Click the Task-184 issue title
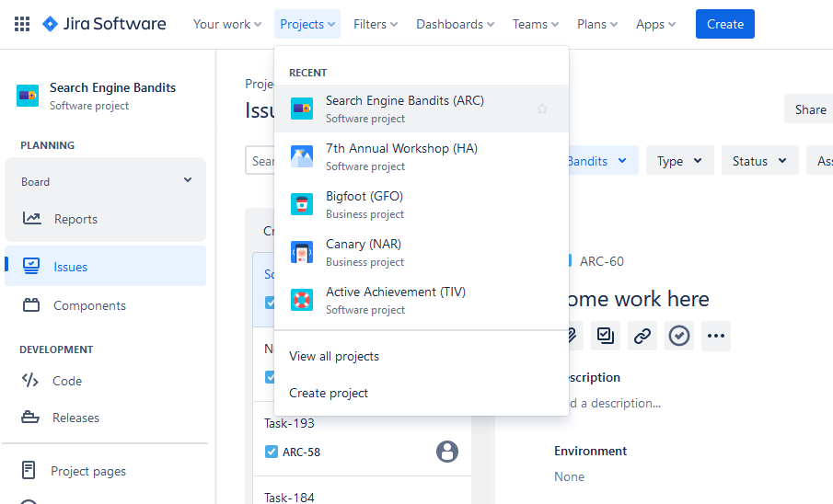The height and width of the screenshot is (504, 833). [289, 498]
